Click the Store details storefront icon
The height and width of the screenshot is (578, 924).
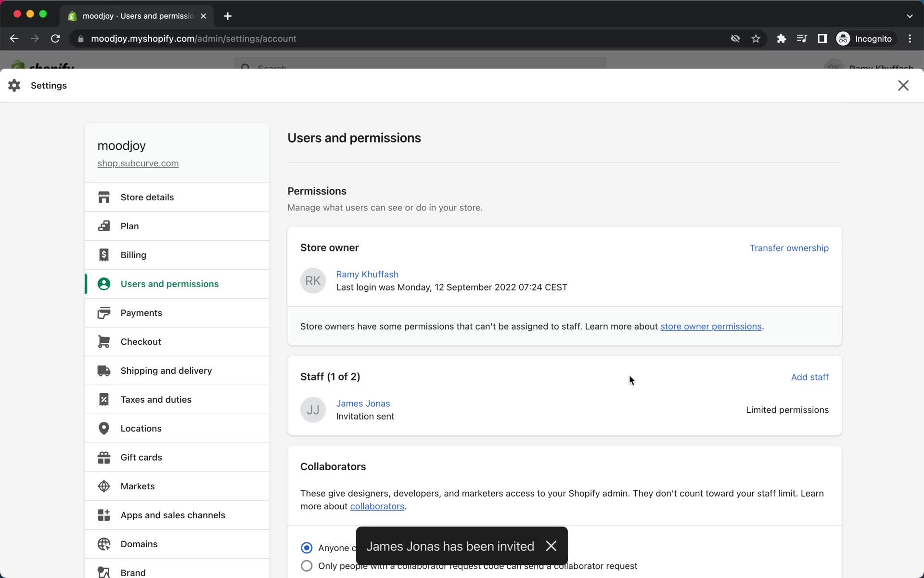pos(104,197)
